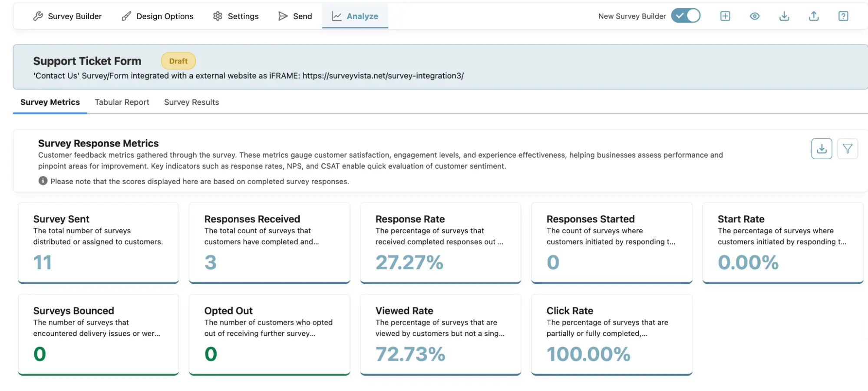Click the info icon beside the note

[43, 181]
